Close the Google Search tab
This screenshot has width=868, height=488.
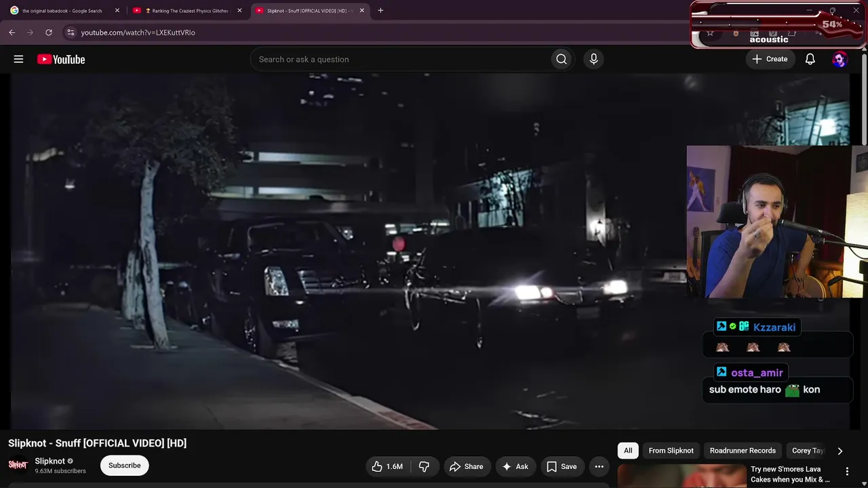click(117, 10)
